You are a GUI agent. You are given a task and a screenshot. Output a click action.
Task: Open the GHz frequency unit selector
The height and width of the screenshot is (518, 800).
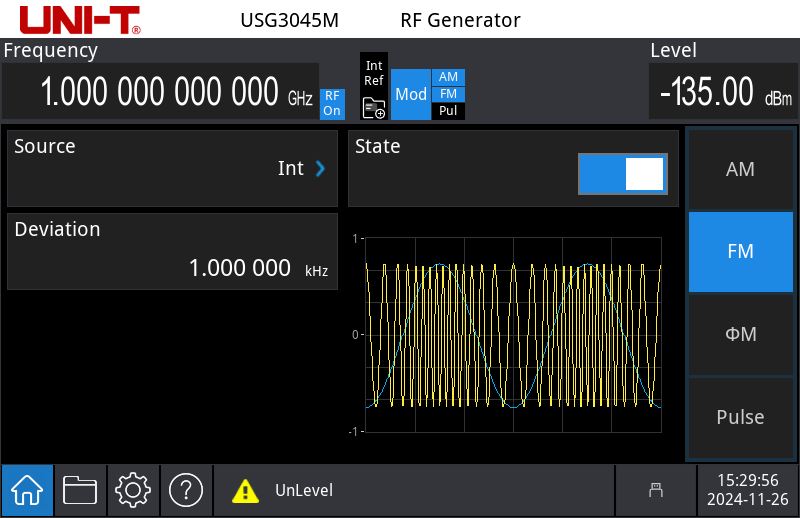click(x=300, y=98)
